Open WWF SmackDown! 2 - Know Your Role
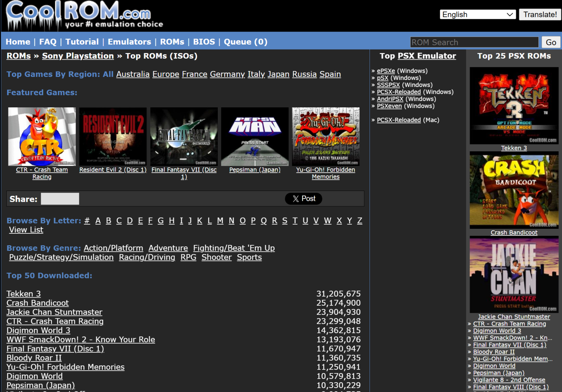The height and width of the screenshot is (392, 562). [x=81, y=339]
